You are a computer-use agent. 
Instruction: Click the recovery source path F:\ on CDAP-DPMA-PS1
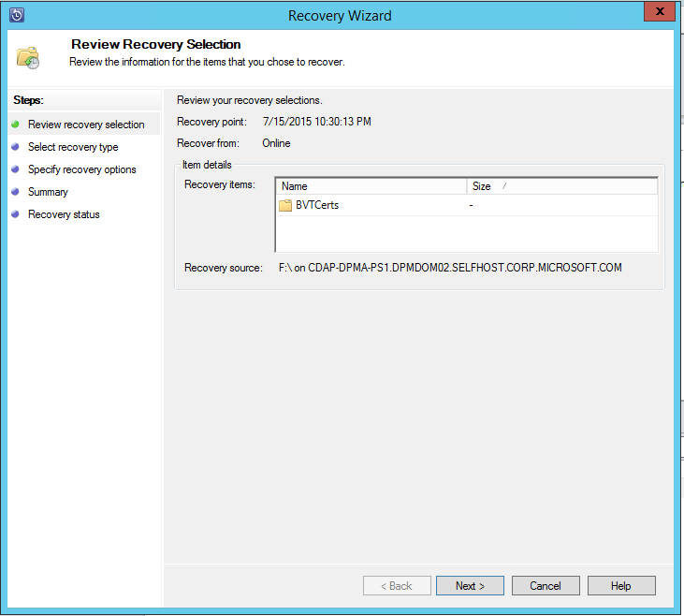coord(450,268)
